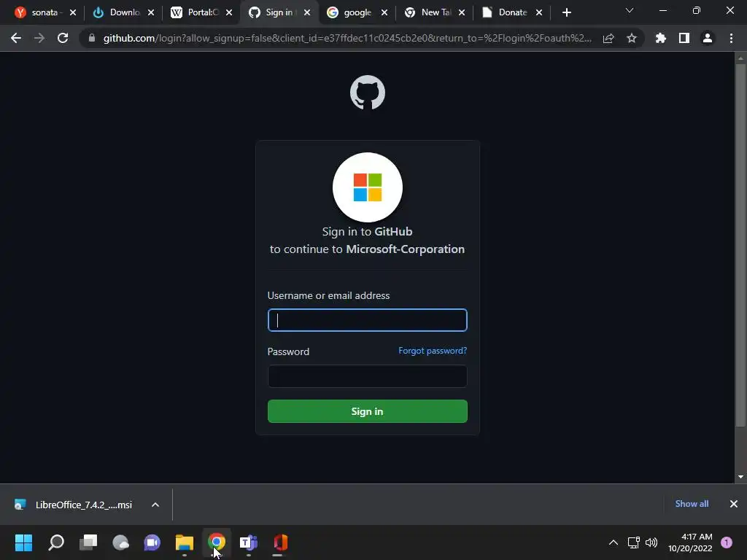This screenshot has width=747, height=560.
Task: Share this page using the share icon
Action: (608, 38)
